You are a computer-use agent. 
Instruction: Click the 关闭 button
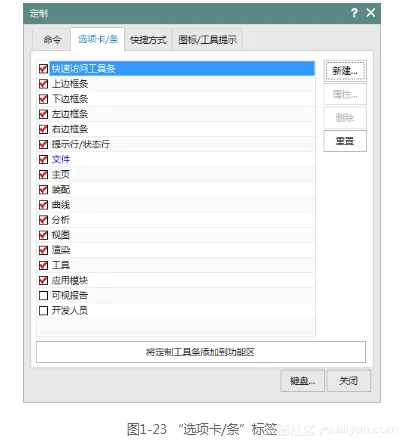[349, 381]
